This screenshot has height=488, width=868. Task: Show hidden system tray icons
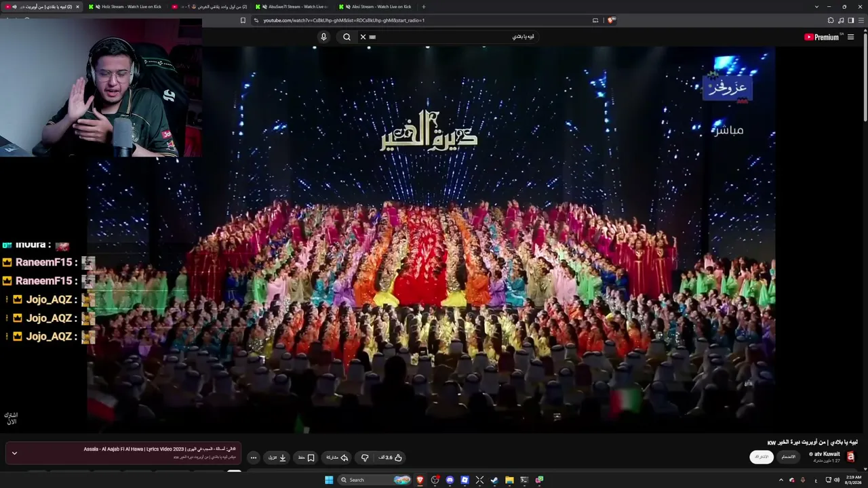pyautogui.click(x=781, y=480)
